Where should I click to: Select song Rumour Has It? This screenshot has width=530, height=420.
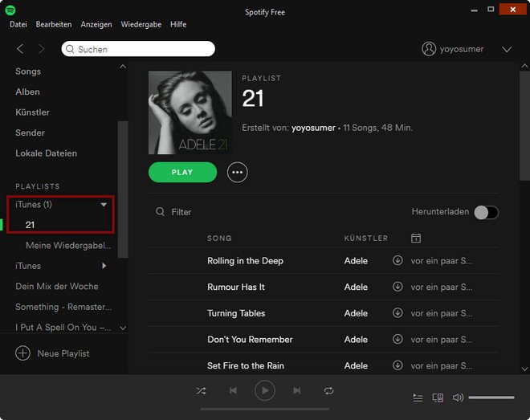(236, 287)
